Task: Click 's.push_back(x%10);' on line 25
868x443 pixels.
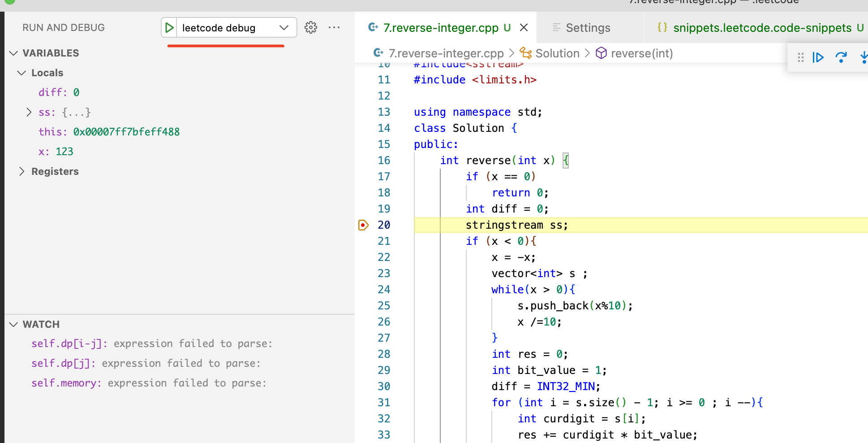Action: (575, 306)
